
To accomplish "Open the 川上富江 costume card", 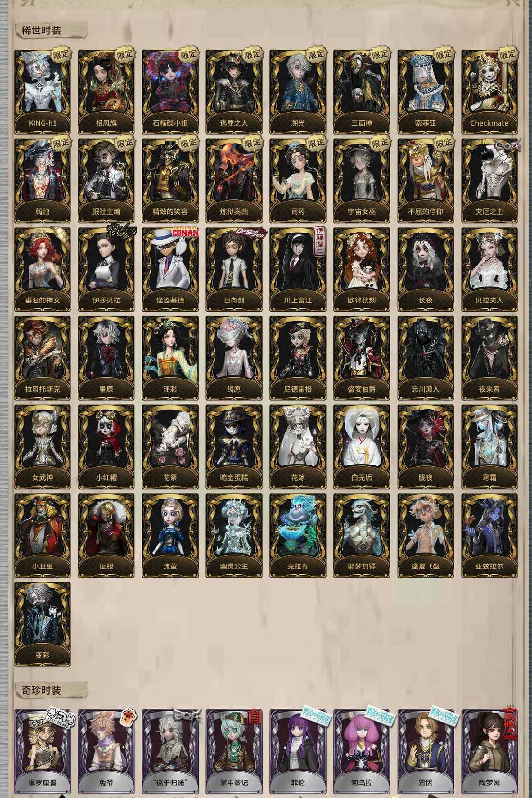I will point(298,269).
